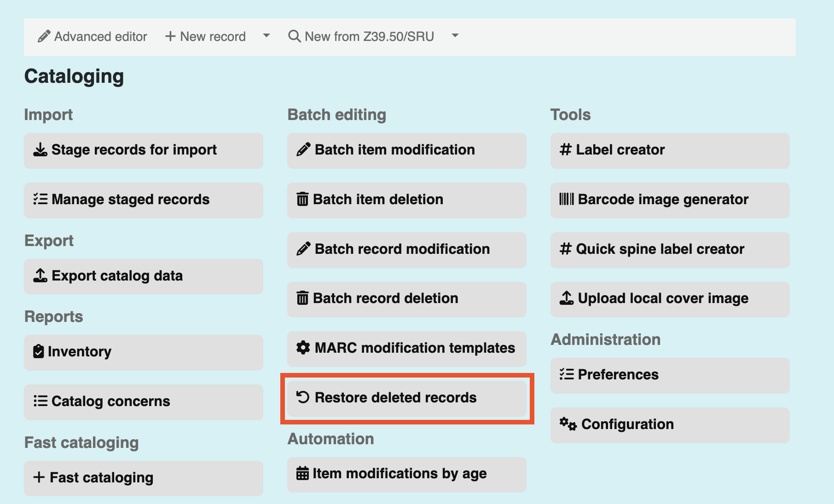This screenshot has height=504, width=834.
Task: Click the gear icon on MARC modification templates
Action: (303, 348)
